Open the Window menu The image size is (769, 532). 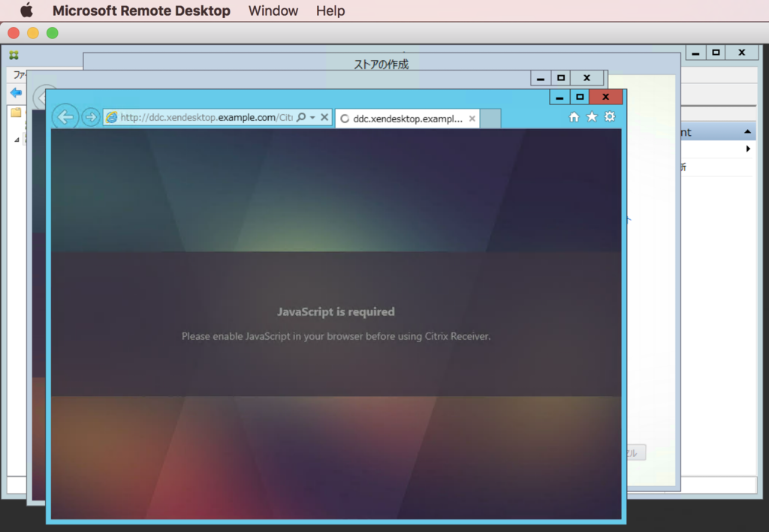(x=273, y=11)
